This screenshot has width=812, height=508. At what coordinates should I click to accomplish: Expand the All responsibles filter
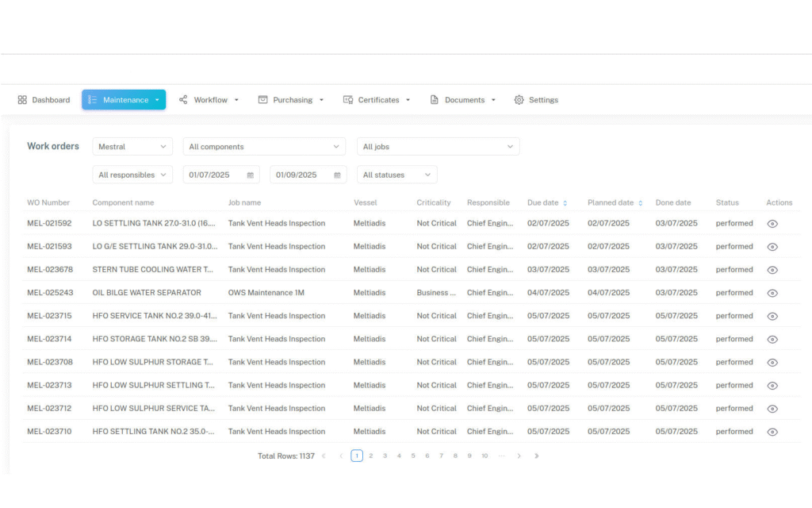(x=132, y=175)
